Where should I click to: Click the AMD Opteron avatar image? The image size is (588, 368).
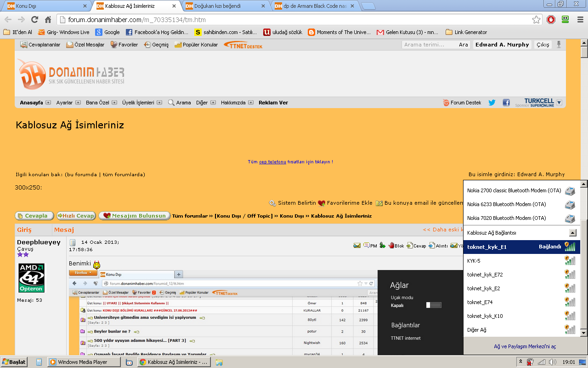tap(32, 278)
